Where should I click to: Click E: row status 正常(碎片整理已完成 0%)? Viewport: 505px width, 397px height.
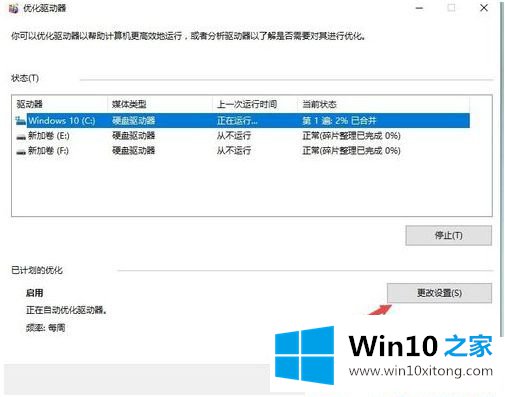click(351, 136)
